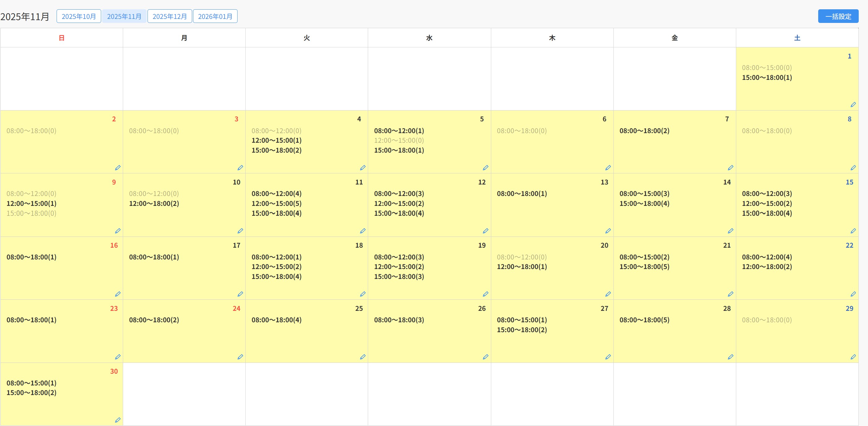Open the editor for November 19 via pencil
Image resolution: width=868 pixels, height=426 pixels.
[x=485, y=294]
